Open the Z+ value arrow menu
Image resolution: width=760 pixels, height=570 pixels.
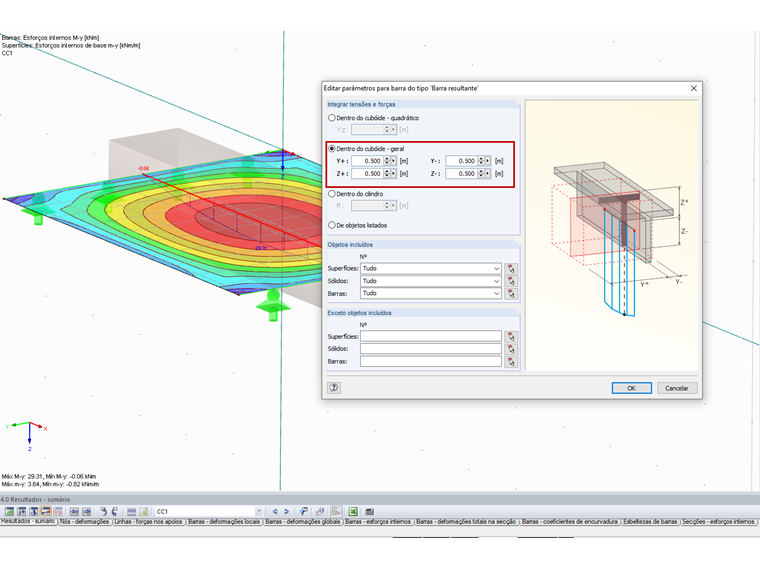pos(394,174)
